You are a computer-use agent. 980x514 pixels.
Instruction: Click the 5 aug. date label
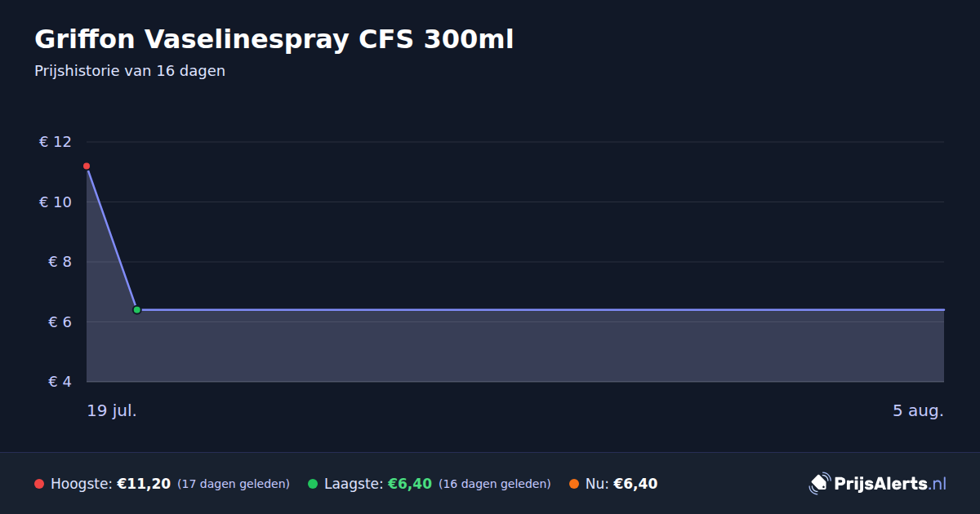pyautogui.click(x=918, y=410)
